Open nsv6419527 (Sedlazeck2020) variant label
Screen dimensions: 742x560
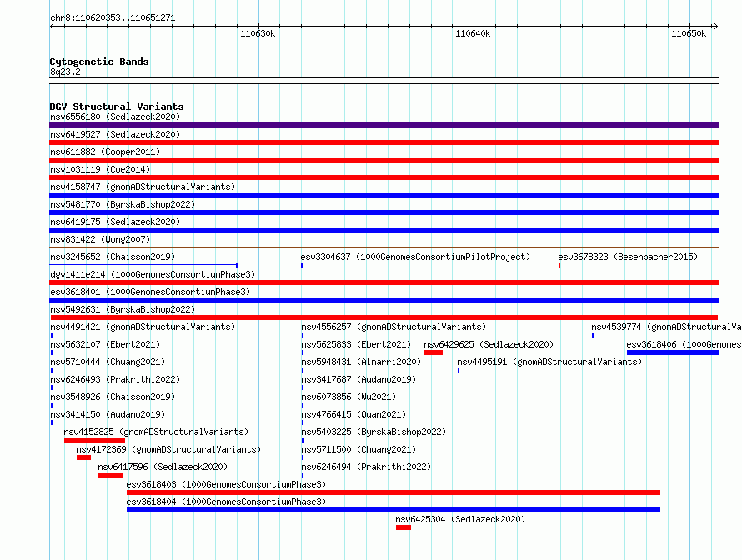click(x=115, y=134)
